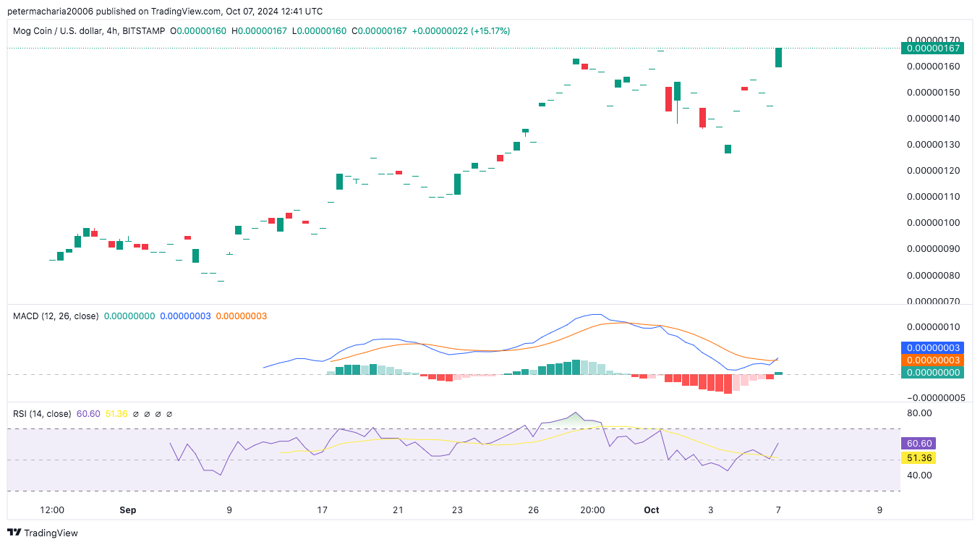Click the latest tall green candle near 0.00000167

point(778,57)
